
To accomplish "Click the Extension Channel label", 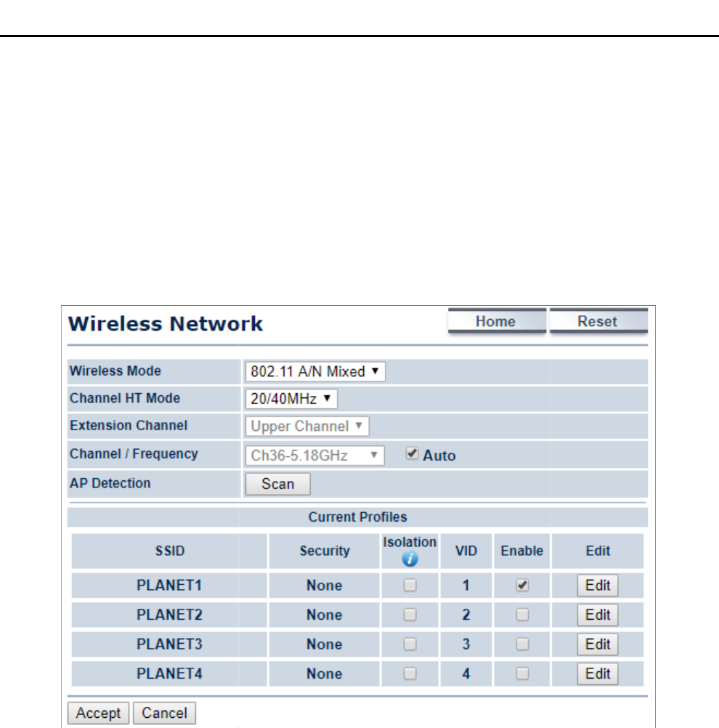I will [129, 425].
